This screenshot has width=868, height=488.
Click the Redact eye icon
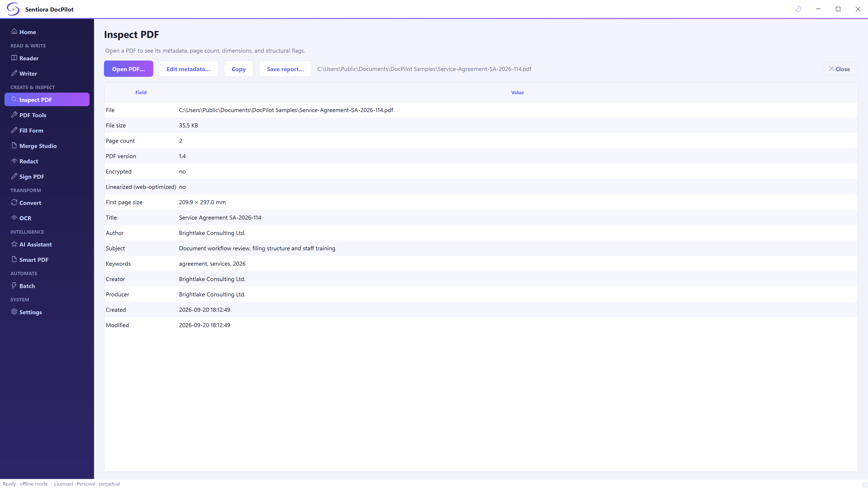[x=14, y=161]
